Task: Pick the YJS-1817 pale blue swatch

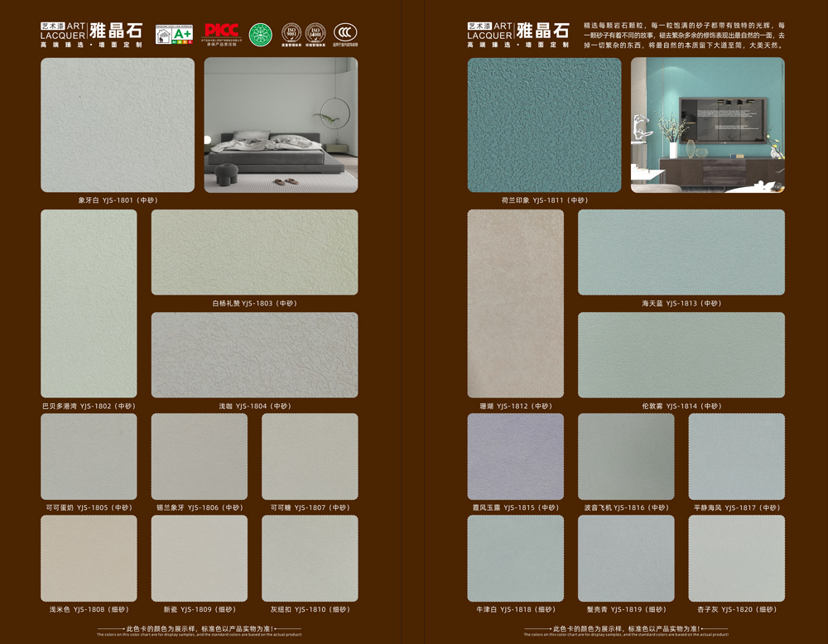Action: click(x=737, y=457)
